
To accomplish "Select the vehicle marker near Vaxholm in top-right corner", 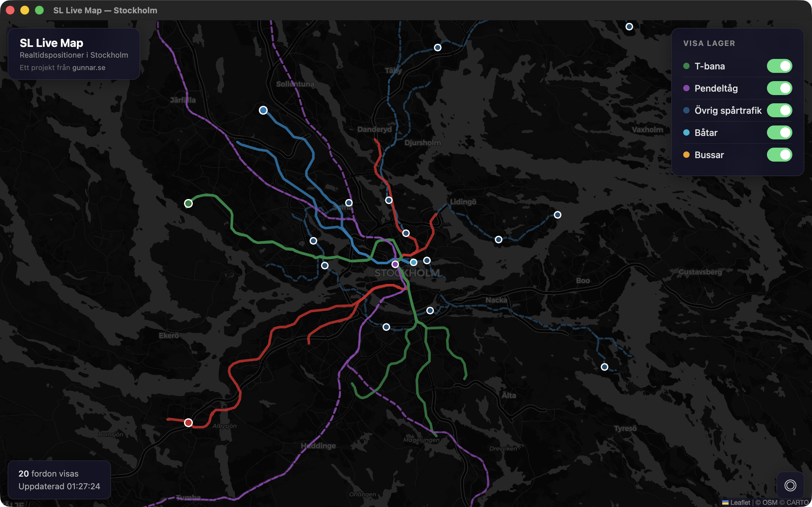I will click(629, 27).
